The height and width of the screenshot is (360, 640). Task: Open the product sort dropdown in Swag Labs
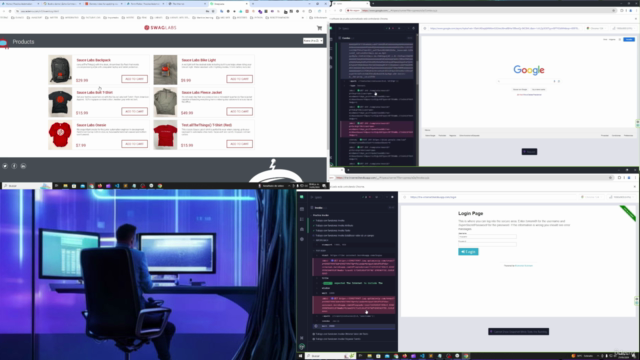[x=313, y=41]
